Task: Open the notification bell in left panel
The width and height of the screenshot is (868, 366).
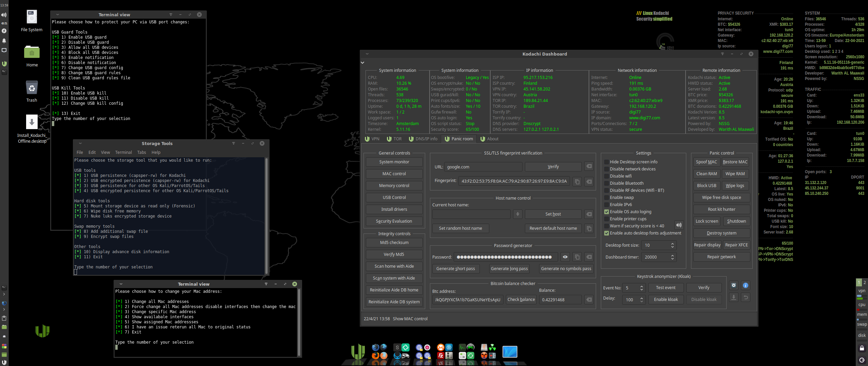Action: [x=4, y=41]
